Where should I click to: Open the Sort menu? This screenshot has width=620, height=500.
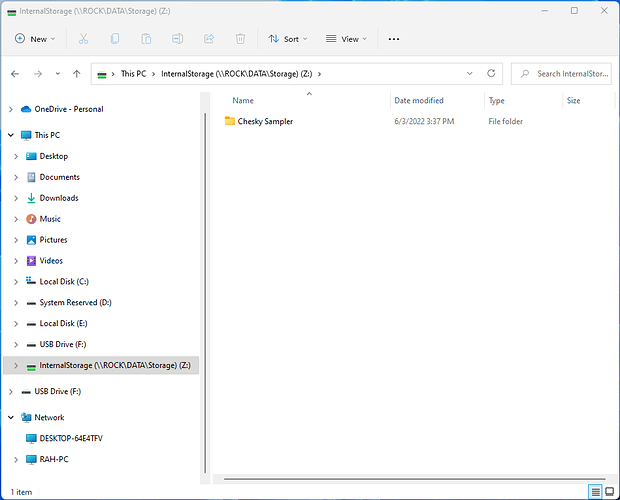coord(289,39)
